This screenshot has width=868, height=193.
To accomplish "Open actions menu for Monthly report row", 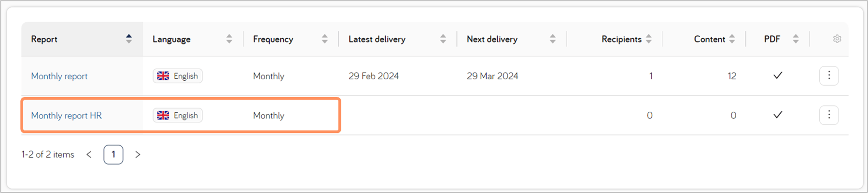I will coord(829,75).
